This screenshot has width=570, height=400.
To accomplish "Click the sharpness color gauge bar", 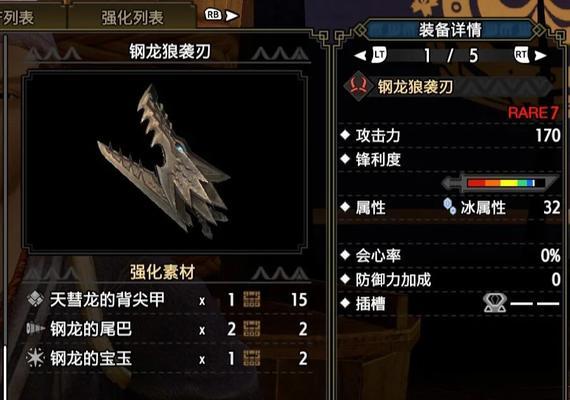I will pos(501,183).
